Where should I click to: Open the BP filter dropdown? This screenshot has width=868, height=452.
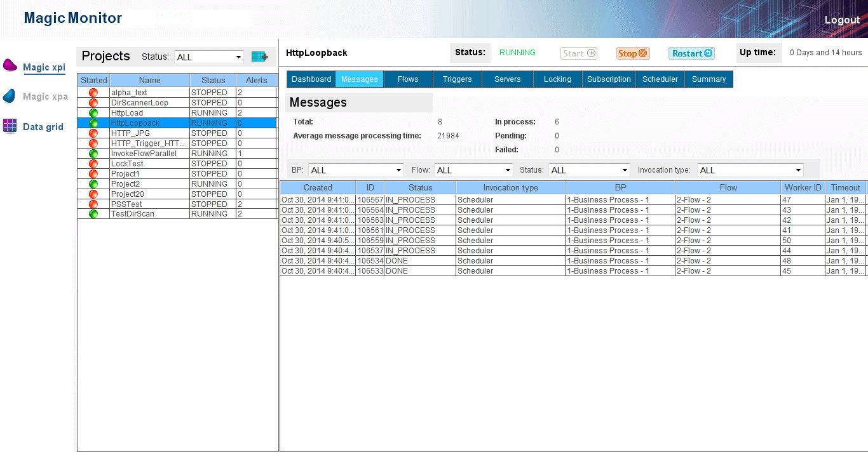[x=356, y=170]
